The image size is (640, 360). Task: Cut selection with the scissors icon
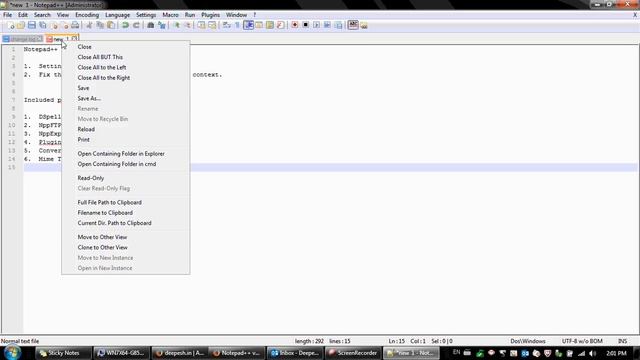point(89,25)
